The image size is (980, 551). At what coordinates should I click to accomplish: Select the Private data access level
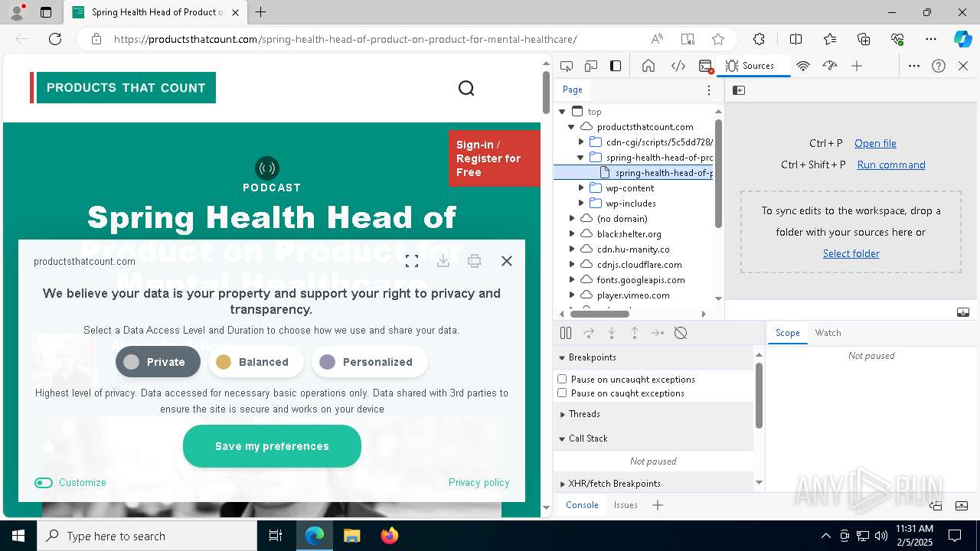pos(158,362)
